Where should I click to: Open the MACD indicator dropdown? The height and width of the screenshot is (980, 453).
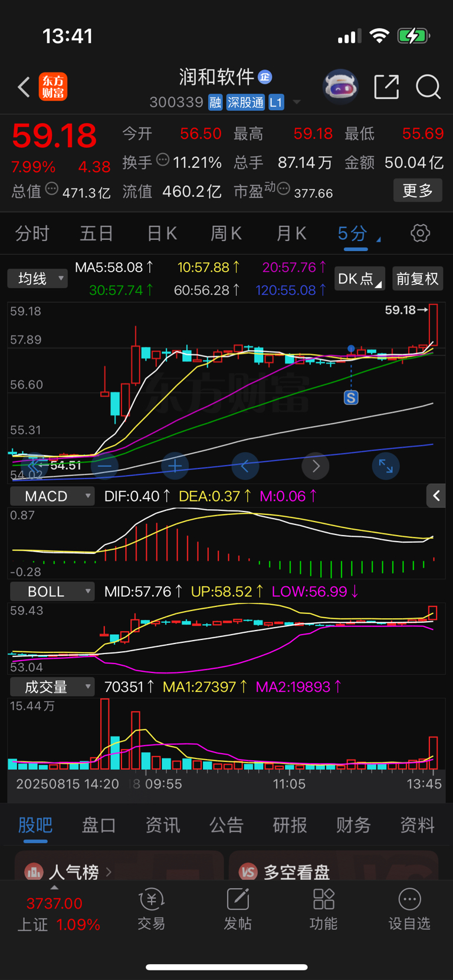(52, 496)
